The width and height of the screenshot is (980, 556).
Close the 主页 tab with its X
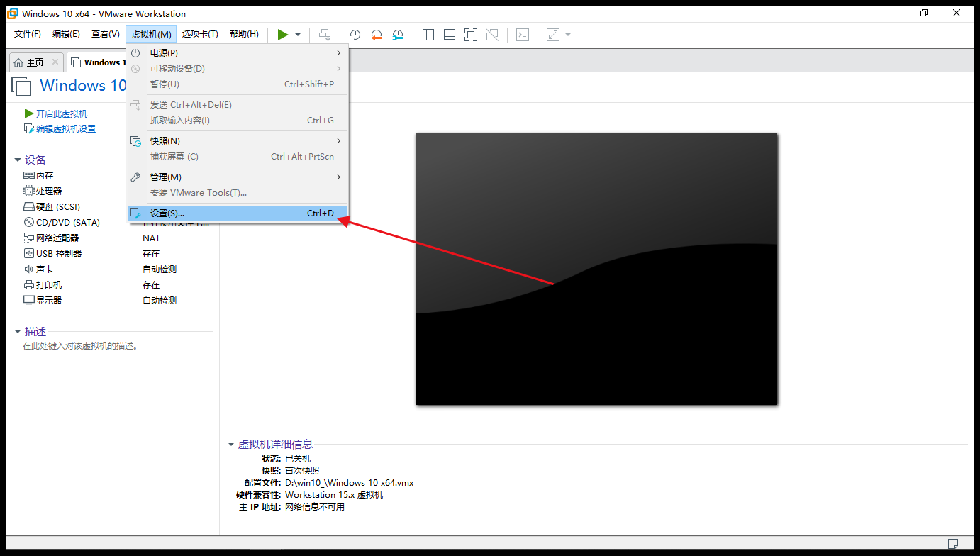pos(55,62)
